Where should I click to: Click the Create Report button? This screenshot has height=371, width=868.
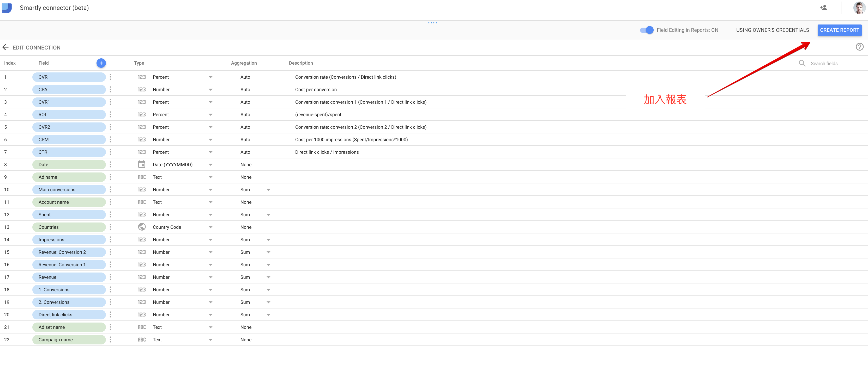tap(839, 30)
